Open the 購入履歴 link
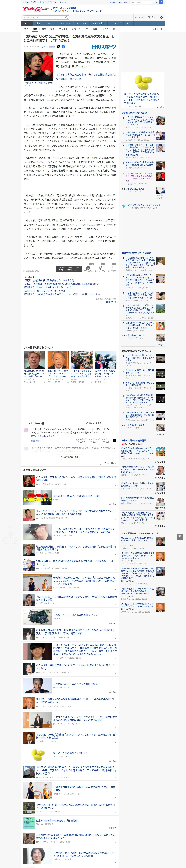Image resolution: width=186 pixels, height=868 pixels. [x=152, y=17]
